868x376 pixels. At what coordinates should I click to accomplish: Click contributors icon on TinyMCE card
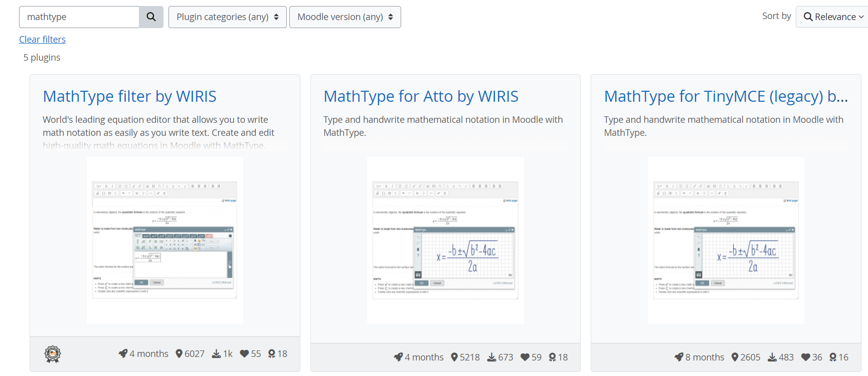(833, 357)
